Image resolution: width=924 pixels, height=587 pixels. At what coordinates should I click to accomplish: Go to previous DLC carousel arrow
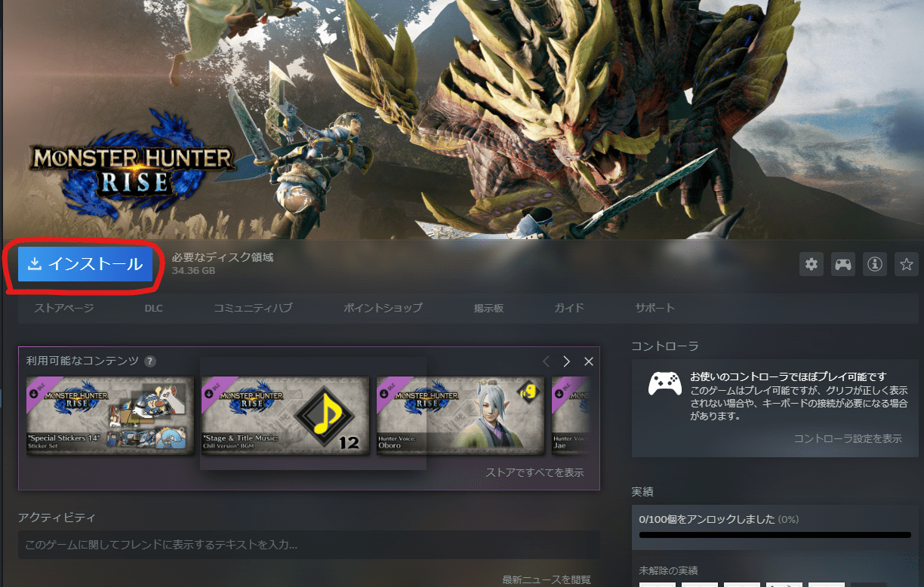coord(546,361)
